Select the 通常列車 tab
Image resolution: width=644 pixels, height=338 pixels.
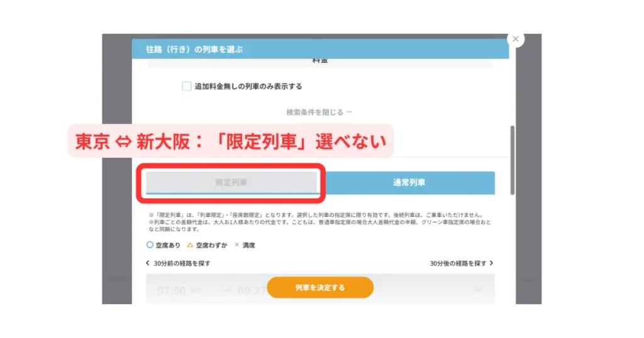[409, 183]
